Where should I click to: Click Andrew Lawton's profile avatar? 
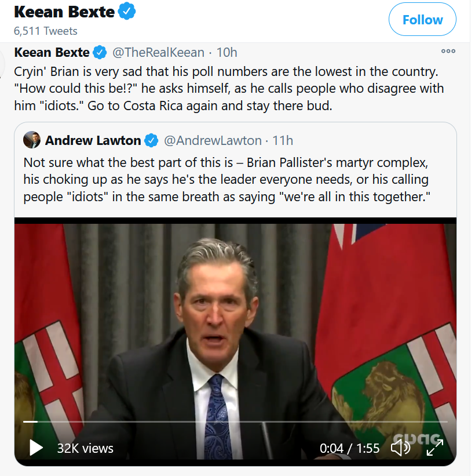[x=32, y=140]
